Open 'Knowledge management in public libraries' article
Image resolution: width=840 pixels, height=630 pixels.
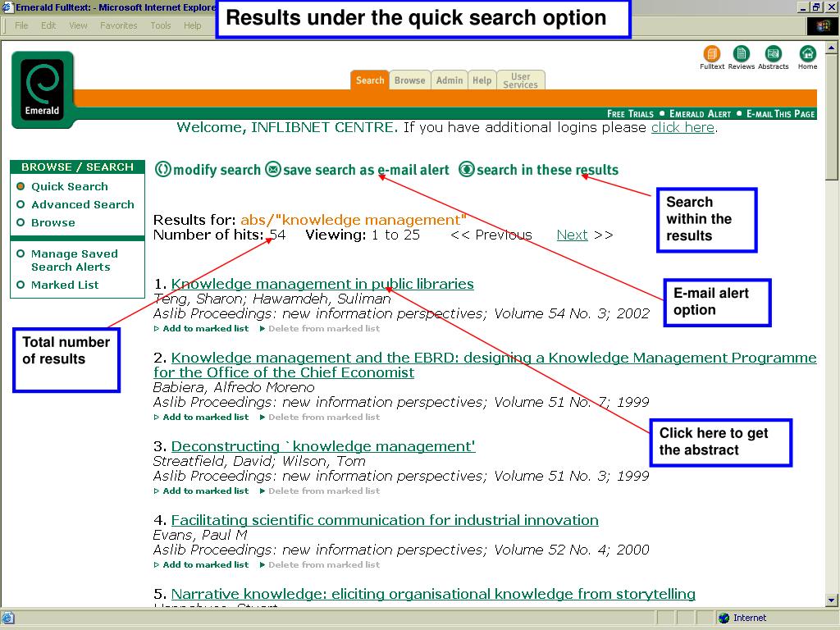coord(322,284)
